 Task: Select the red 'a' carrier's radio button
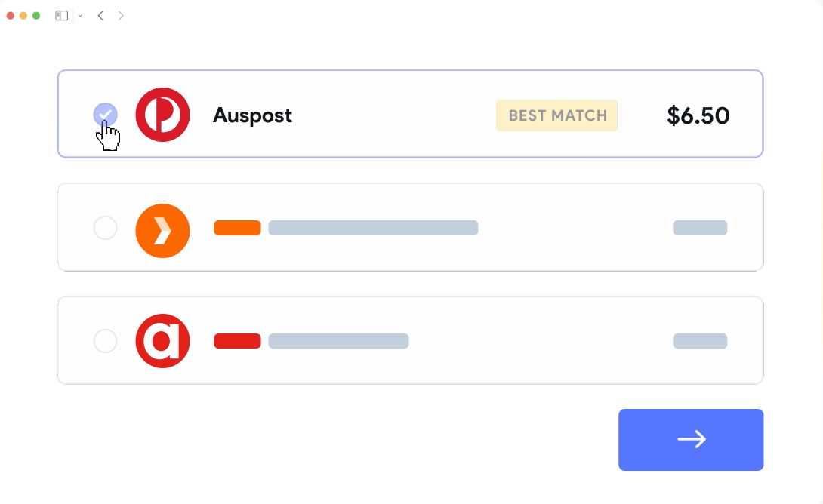pos(105,341)
